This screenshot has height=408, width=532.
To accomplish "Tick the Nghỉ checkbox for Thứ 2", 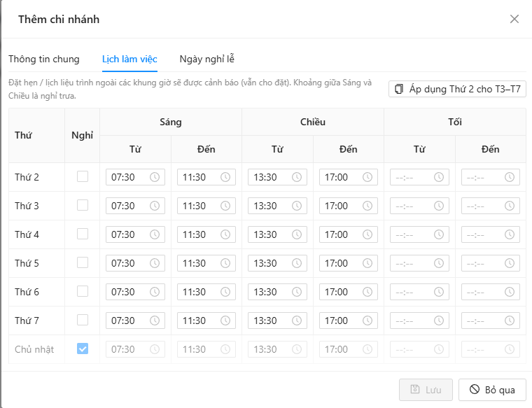I will [x=83, y=176].
